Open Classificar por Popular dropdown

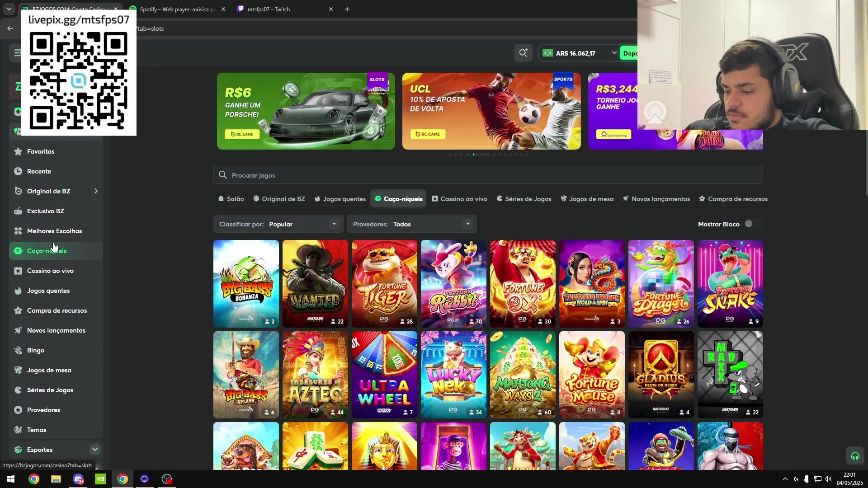pos(278,224)
